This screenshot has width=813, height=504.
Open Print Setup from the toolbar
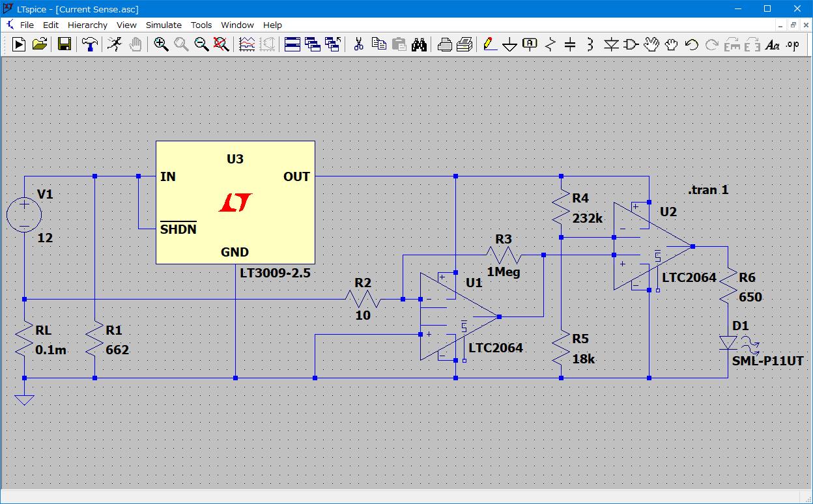pos(444,44)
